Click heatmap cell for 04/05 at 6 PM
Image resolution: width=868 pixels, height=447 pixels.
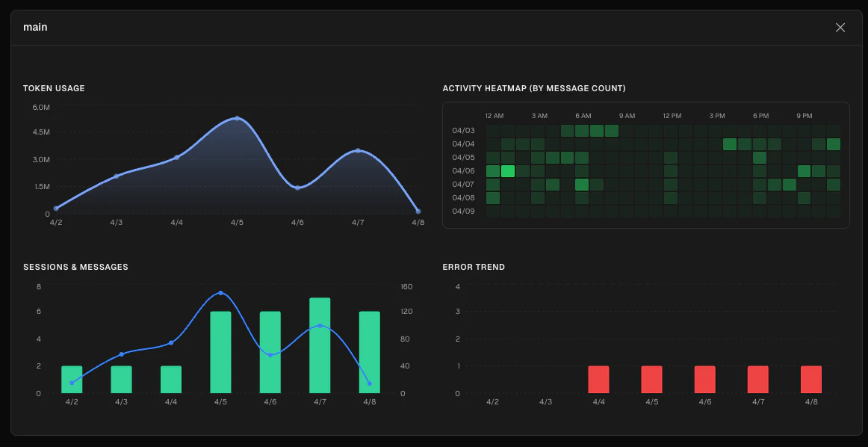[x=760, y=157]
